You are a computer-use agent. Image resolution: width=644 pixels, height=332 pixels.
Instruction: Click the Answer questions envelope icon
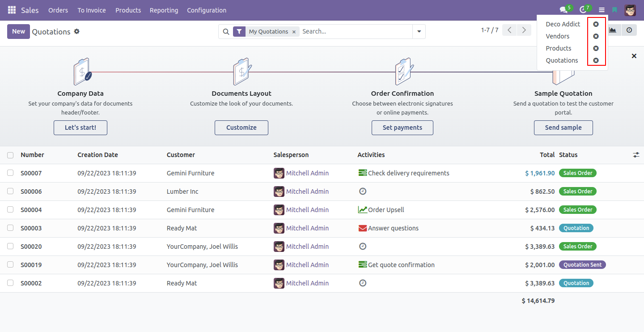363,228
